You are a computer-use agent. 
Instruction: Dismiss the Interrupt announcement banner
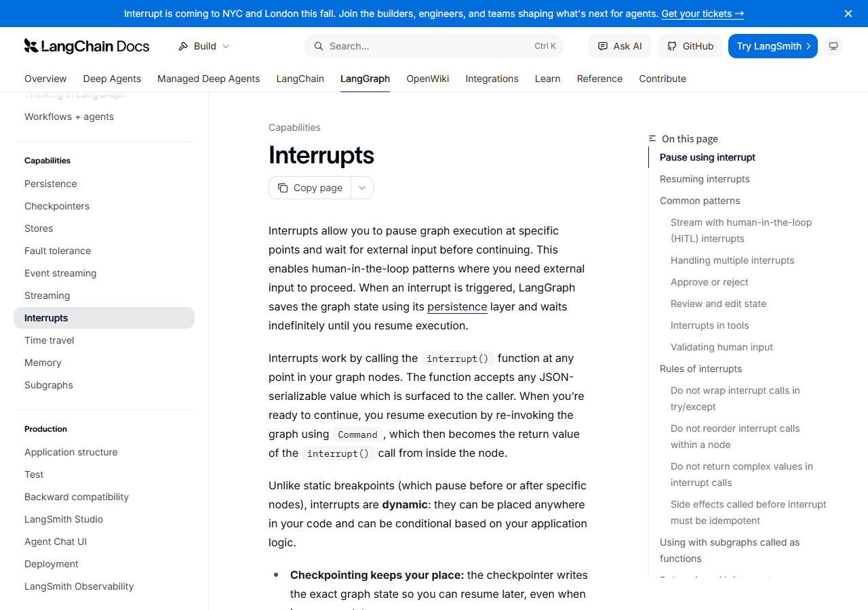(848, 14)
